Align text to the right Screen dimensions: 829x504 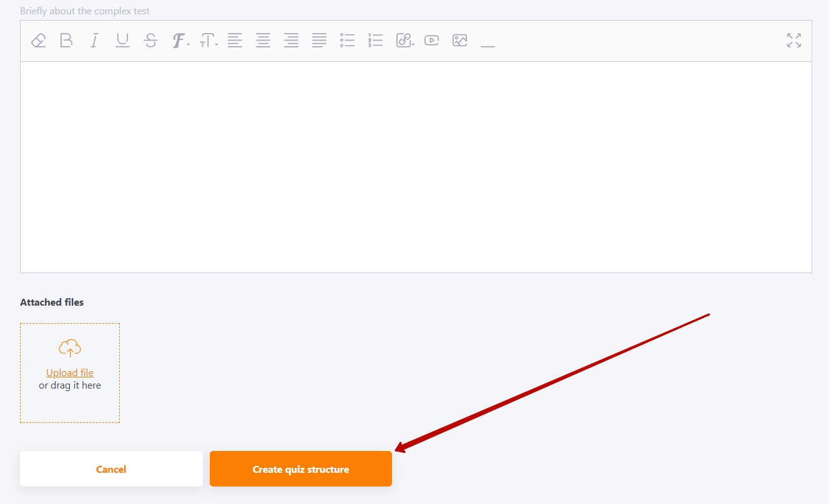pos(291,41)
